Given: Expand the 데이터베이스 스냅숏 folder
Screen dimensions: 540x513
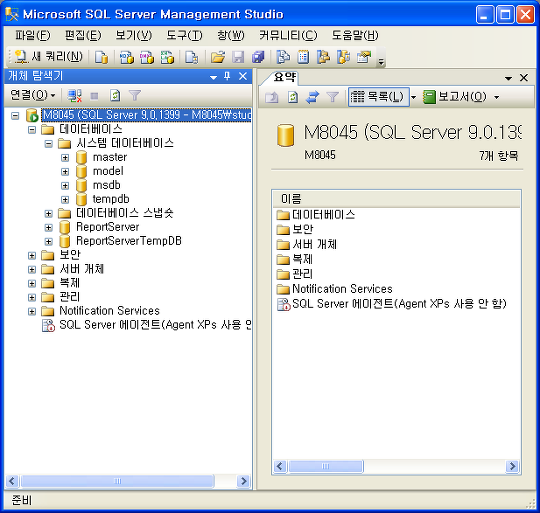Looking at the screenshot, I should pos(49,214).
